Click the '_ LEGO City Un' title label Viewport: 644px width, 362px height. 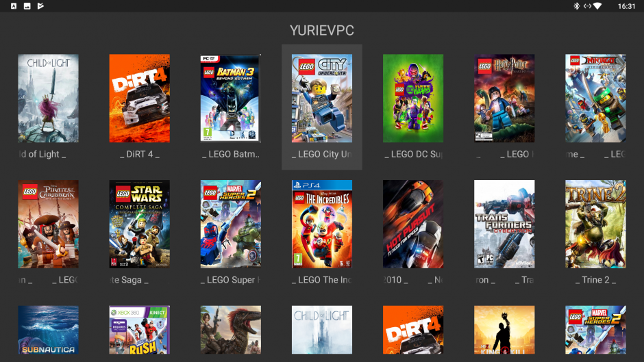coord(321,155)
